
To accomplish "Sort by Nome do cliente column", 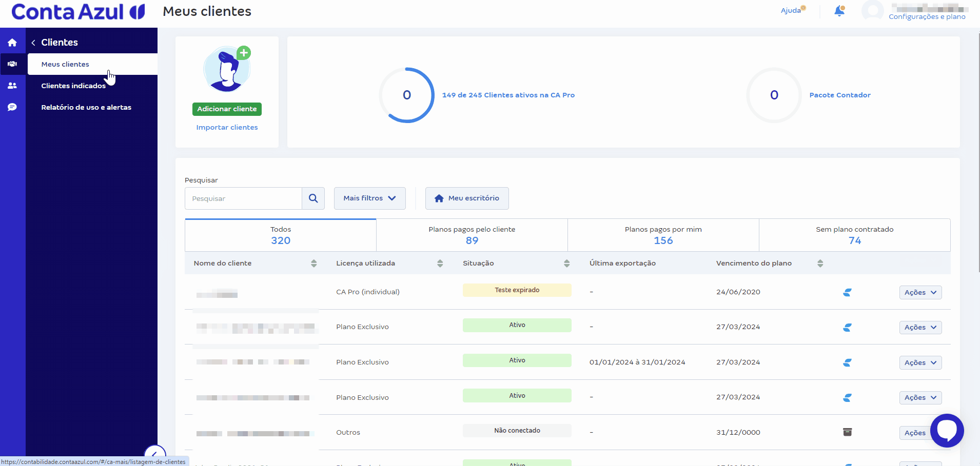I will pyautogui.click(x=313, y=264).
